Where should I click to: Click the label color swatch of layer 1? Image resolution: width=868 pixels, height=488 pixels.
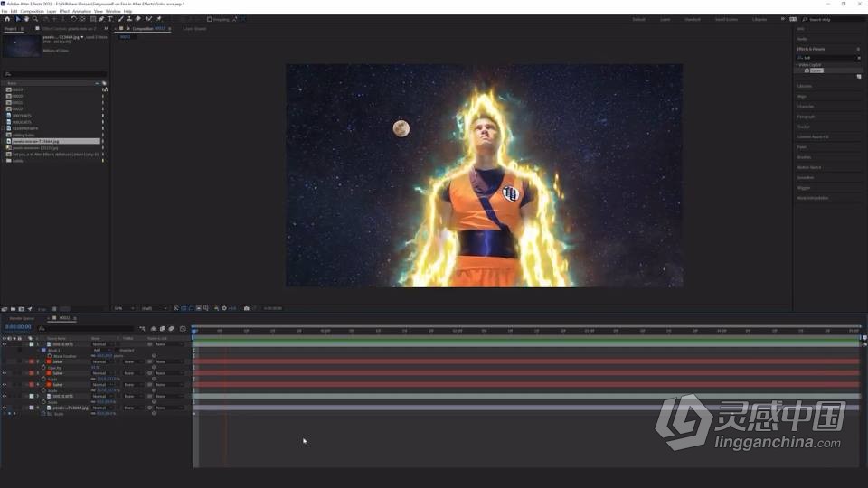32,344
